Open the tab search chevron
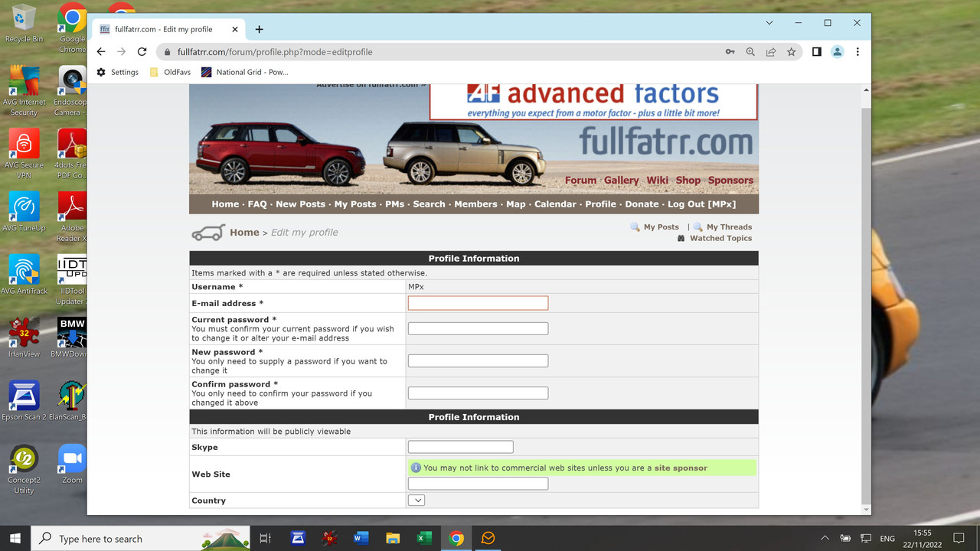Viewport: 980px width, 551px height. point(769,23)
